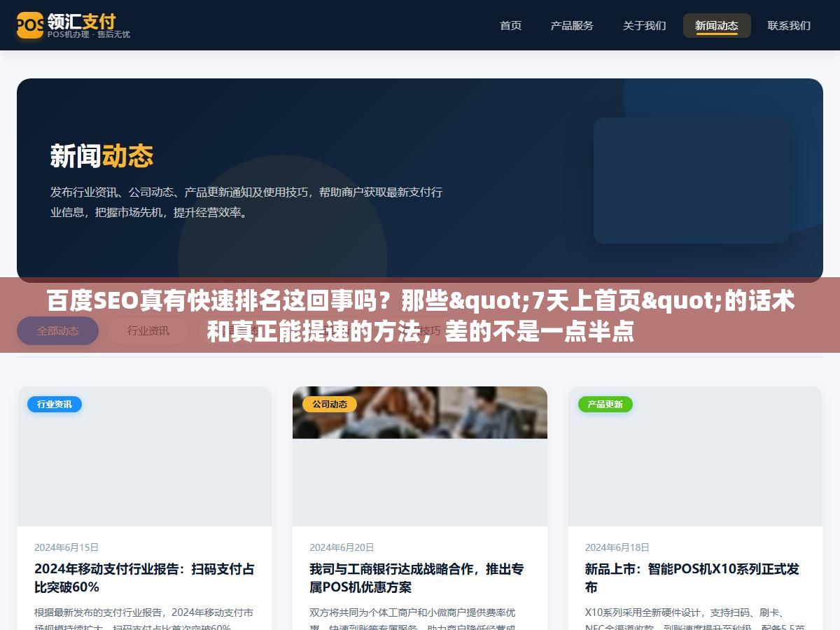The image size is (840, 630).
Task: Click the logo tagline POS机办理·售后无忧
Action: [89, 34]
